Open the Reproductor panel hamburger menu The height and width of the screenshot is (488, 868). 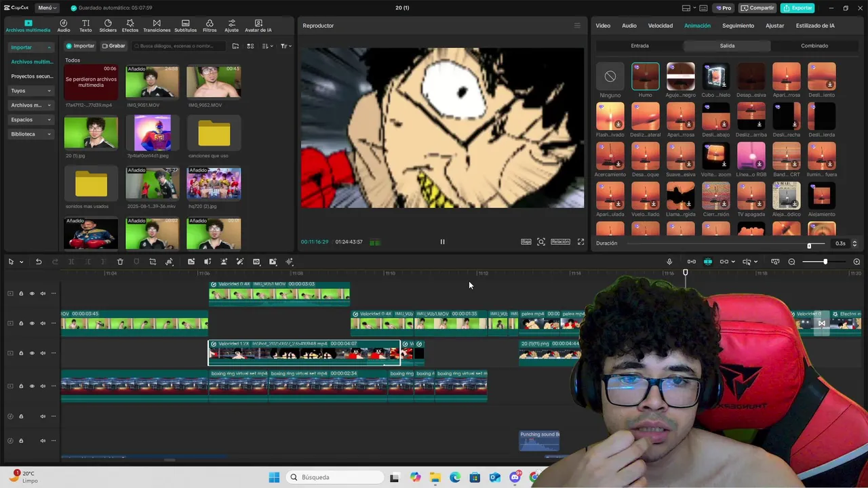pyautogui.click(x=577, y=26)
